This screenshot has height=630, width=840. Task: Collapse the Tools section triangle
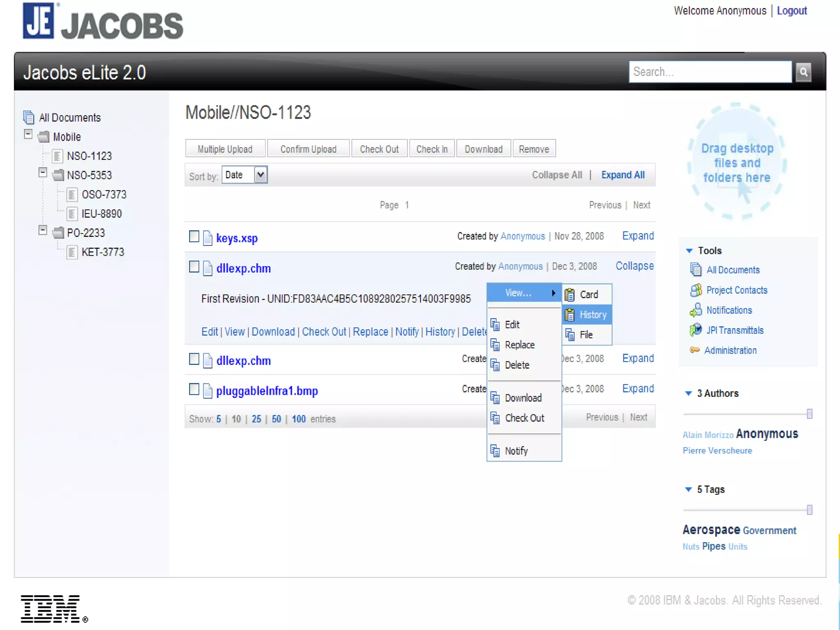coord(689,250)
